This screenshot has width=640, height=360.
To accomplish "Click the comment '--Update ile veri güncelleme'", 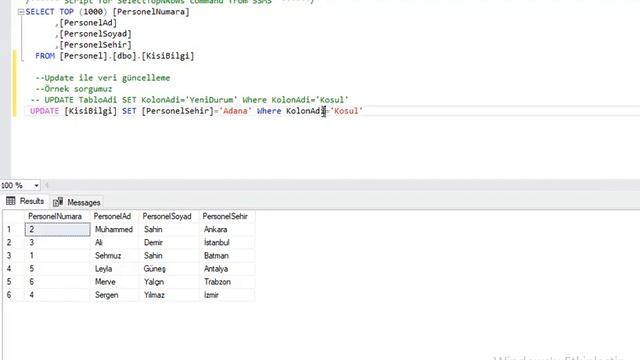I will 102,78.
